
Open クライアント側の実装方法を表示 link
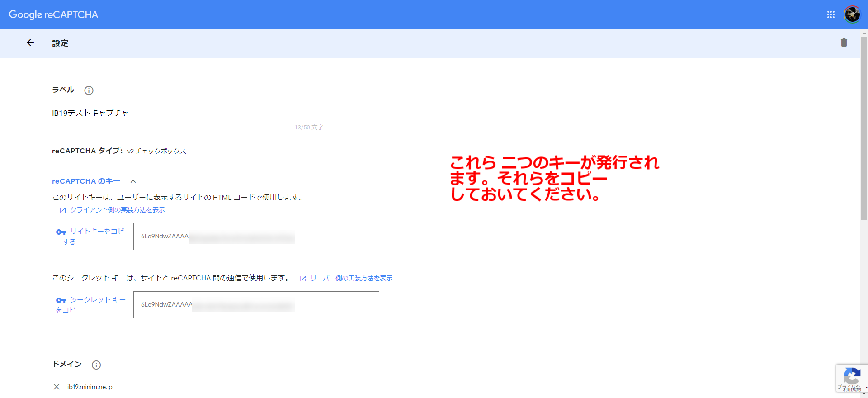tap(117, 210)
